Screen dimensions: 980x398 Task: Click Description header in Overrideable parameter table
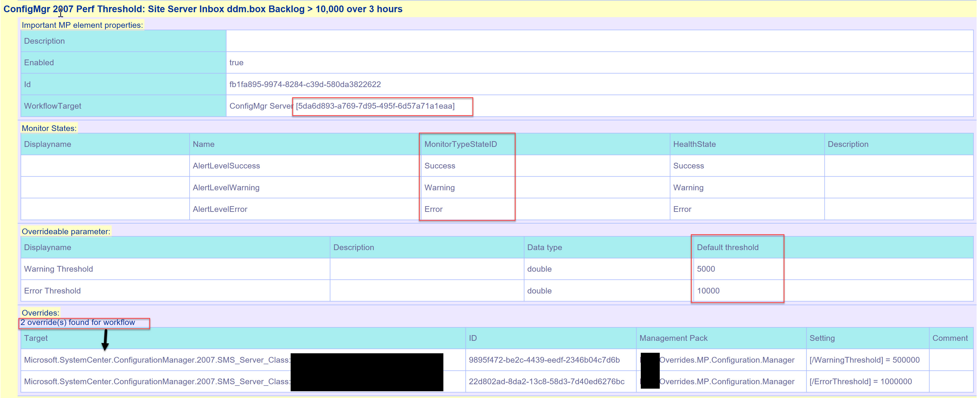click(x=354, y=247)
